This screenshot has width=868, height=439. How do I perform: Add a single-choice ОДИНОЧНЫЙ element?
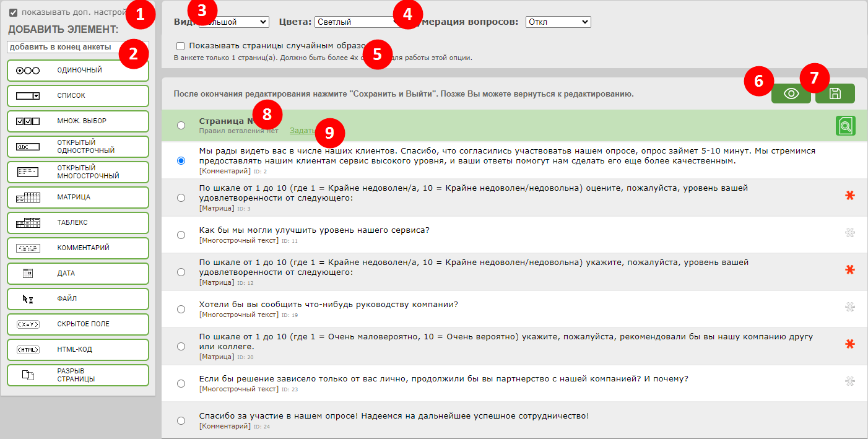(78, 71)
